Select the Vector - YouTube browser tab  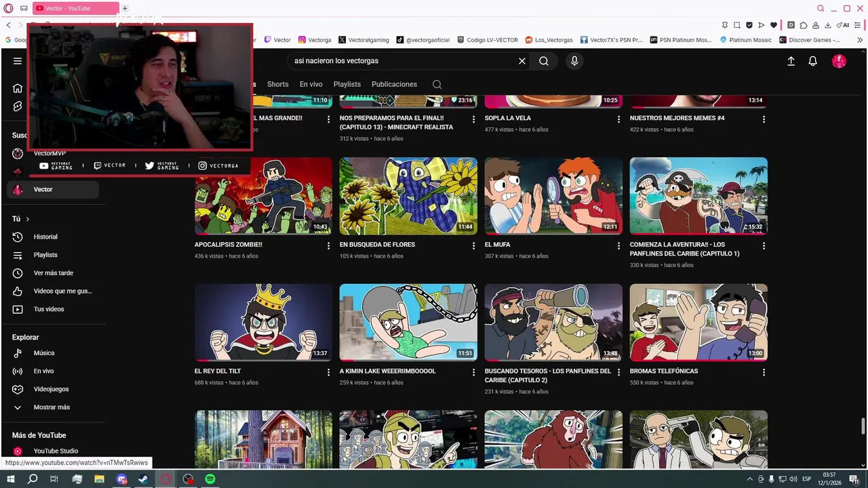75,8
